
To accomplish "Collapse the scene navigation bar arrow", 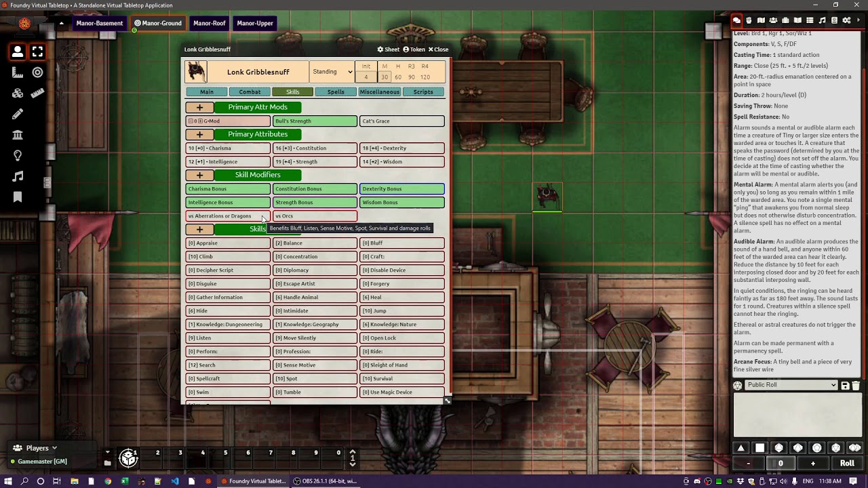I will (x=61, y=23).
